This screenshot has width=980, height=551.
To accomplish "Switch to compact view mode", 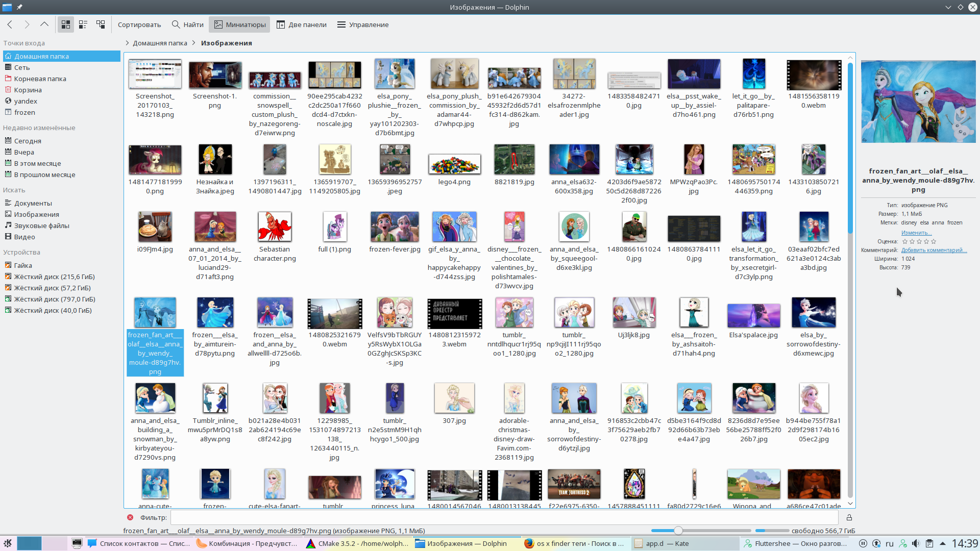I will pyautogui.click(x=83, y=24).
